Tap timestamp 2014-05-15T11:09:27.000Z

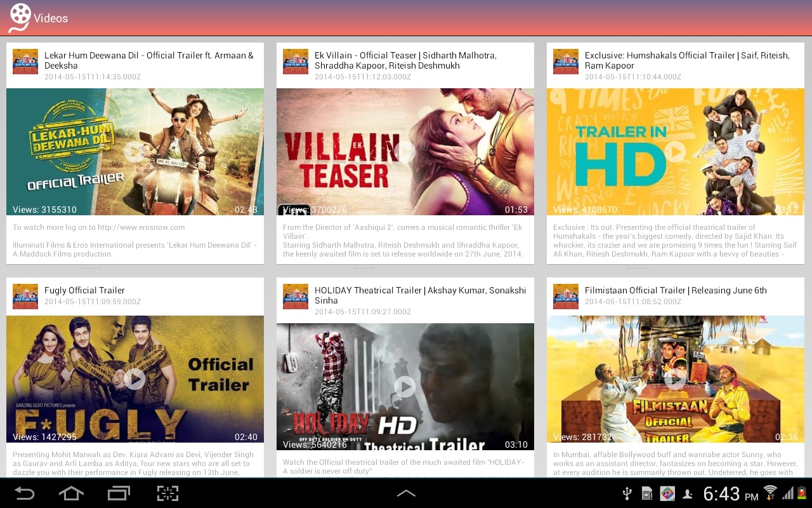(x=363, y=312)
